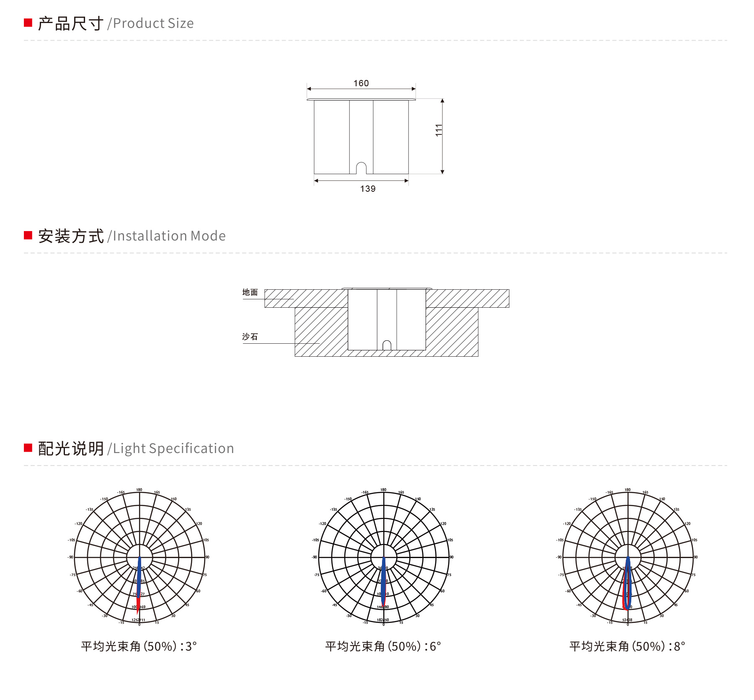The width and height of the screenshot is (754, 700).
Task: Select the 8° beam angle polar diagram
Action: pyautogui.click(x=627, y=557)
